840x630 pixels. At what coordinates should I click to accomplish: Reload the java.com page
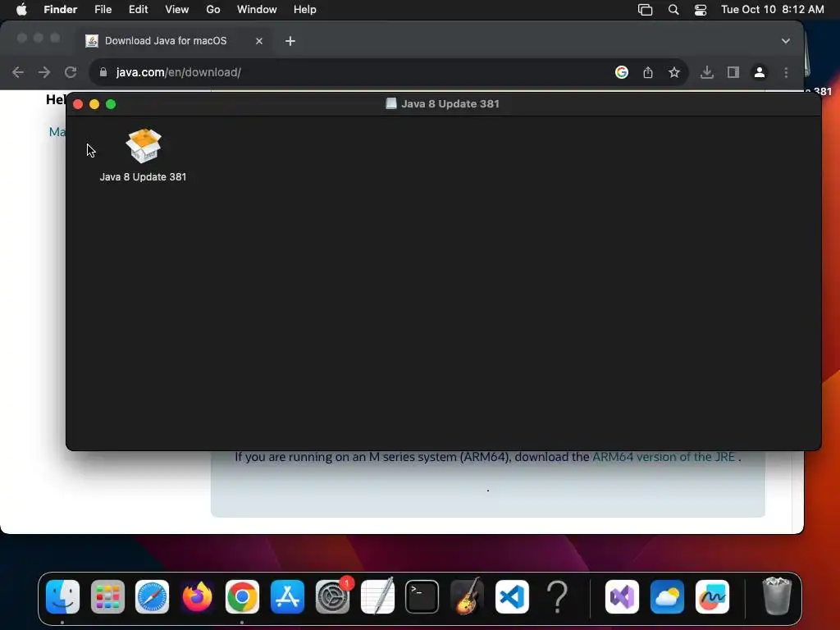(x=71, y=72)
